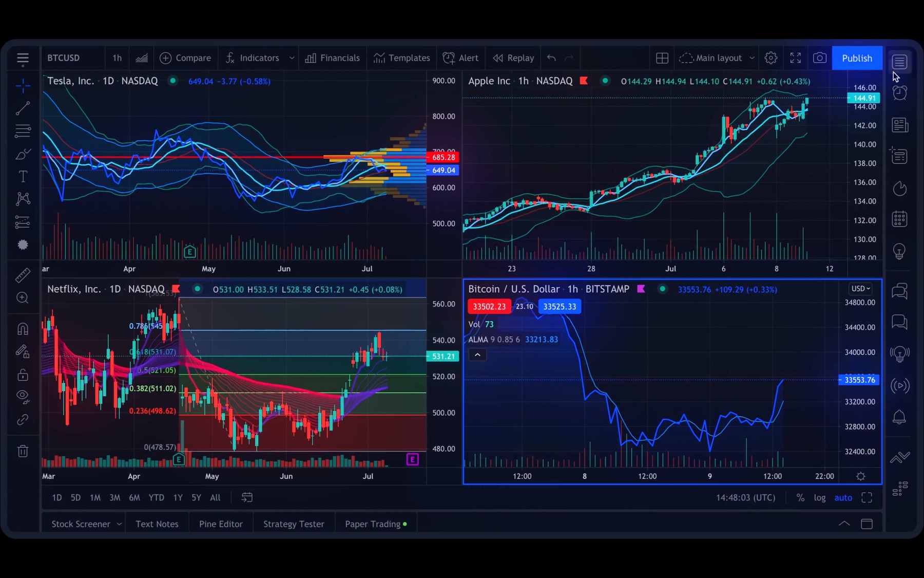Open chart style candles icon
Screen dimensions: 924x578
tap(142, 58)
